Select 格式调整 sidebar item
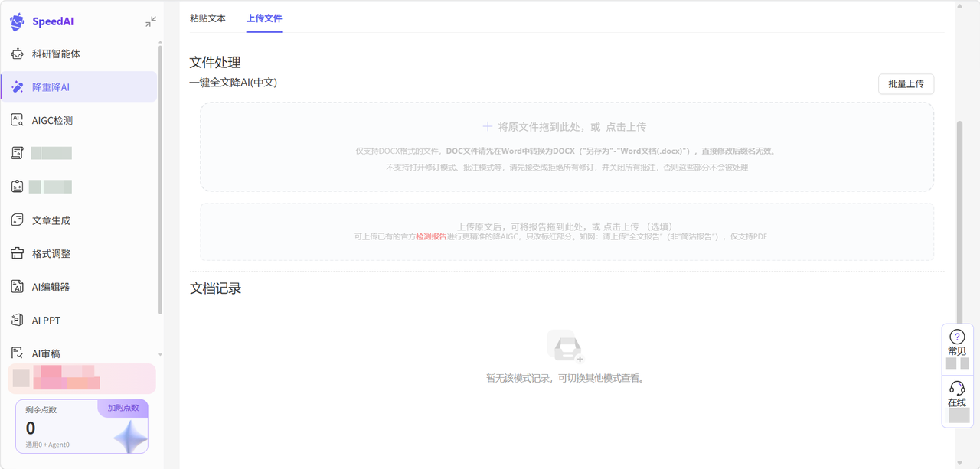 tap(80, 253)
